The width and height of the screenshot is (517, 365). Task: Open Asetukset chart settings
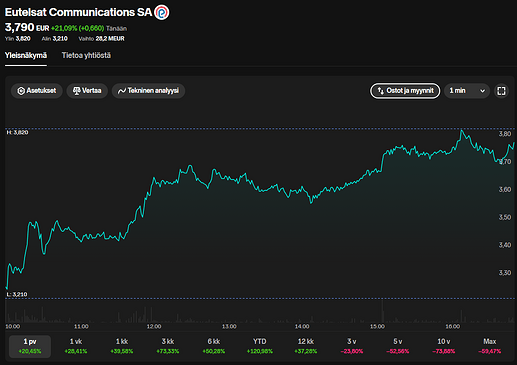pyautogui.click(x=37, y=91)
